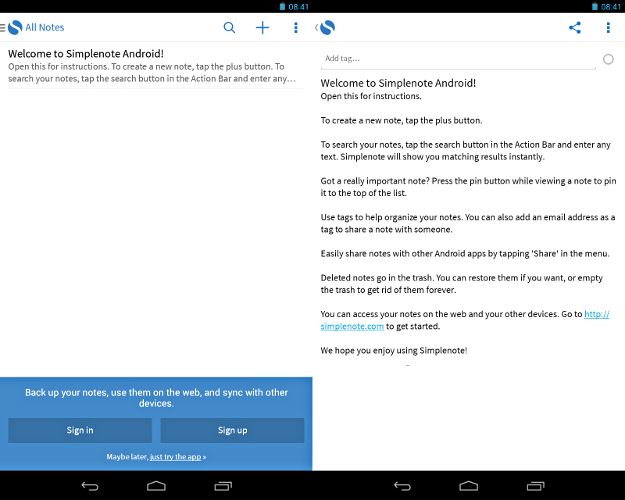Click the 'Use tags to help organize' paragraph
The height and width of the screenshot is (500, 625).
click(468, 223)
